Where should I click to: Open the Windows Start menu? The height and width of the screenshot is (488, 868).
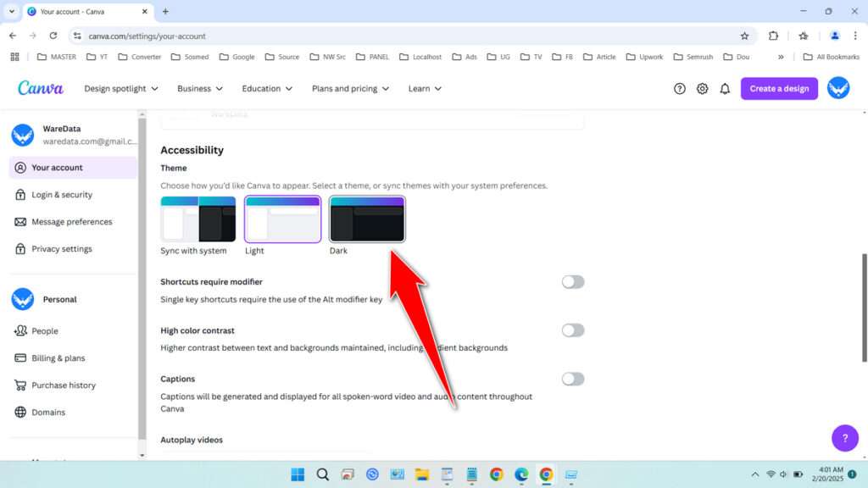[x=298, y=474]
